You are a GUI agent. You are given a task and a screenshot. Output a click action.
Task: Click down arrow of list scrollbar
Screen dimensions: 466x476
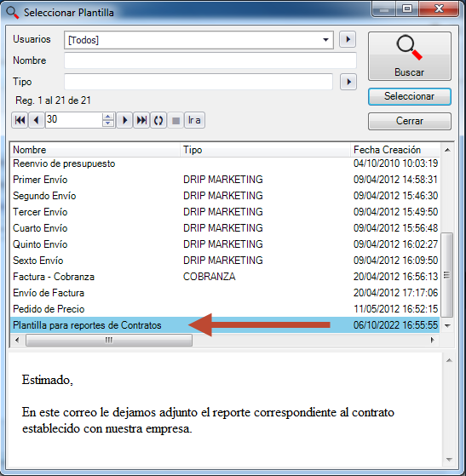447,326
